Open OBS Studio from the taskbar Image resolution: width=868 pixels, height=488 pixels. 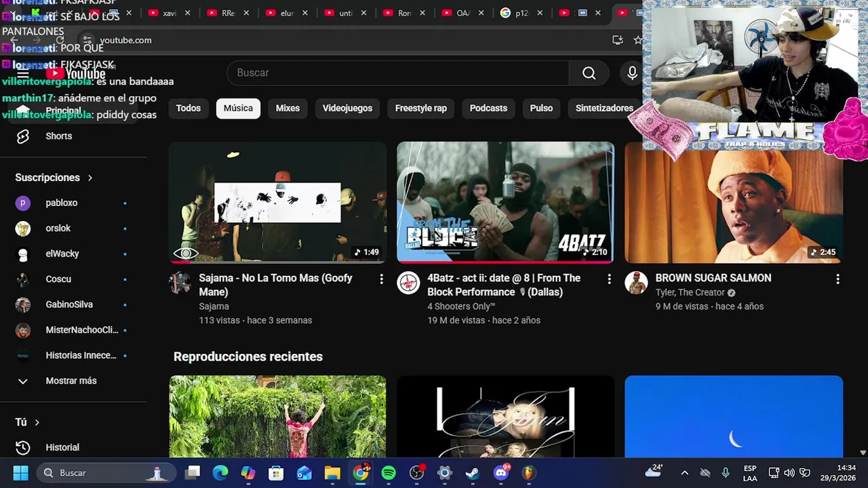pos(417,472)
